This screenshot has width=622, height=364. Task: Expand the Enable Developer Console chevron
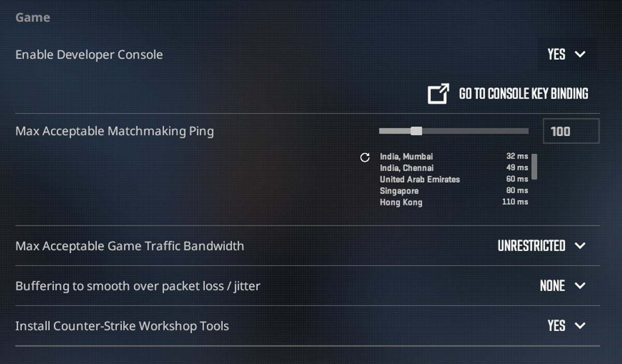580,54
